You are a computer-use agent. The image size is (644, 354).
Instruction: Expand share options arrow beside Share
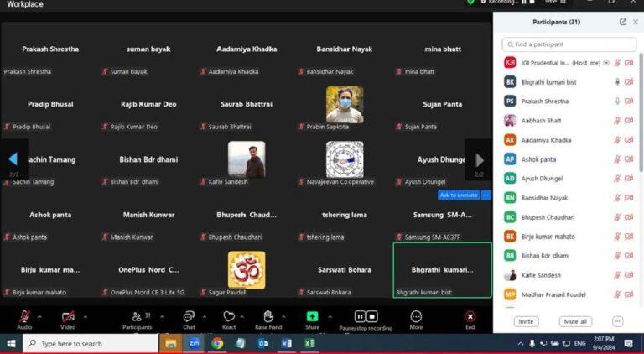pos(330,316)
